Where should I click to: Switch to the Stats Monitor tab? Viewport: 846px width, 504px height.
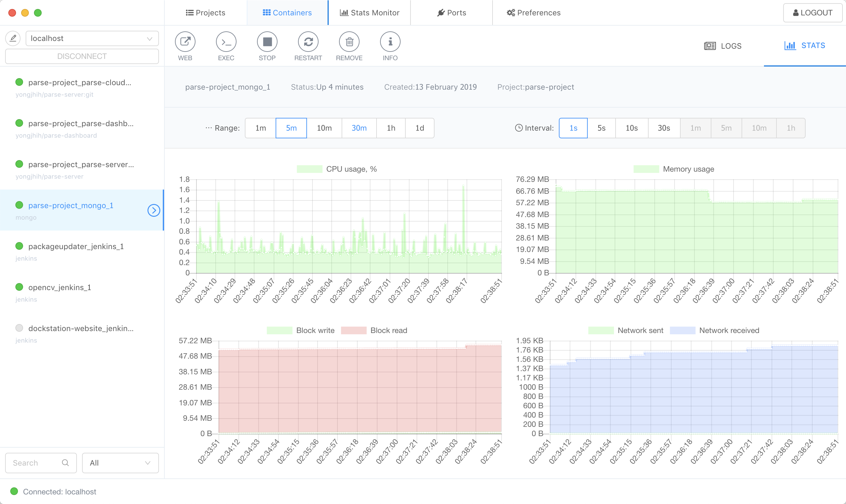click(x=369, y=12)
